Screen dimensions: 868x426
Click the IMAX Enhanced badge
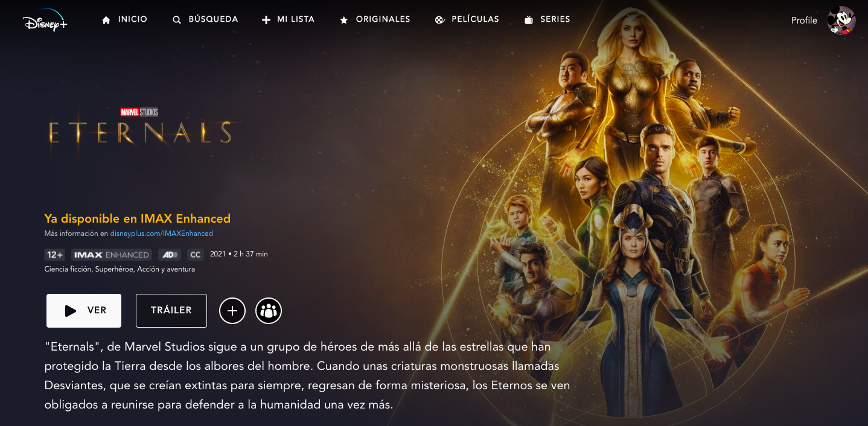click(112, 255)
